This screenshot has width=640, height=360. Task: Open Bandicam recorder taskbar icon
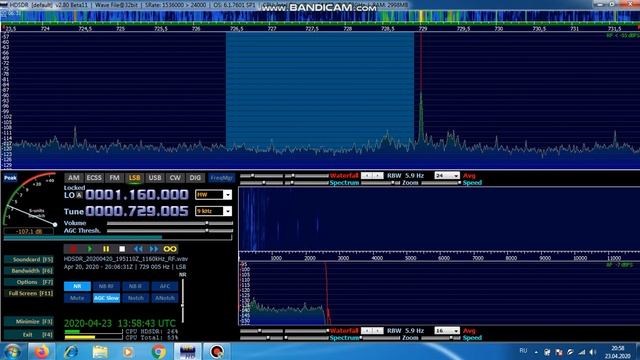[x=217, y=351]
